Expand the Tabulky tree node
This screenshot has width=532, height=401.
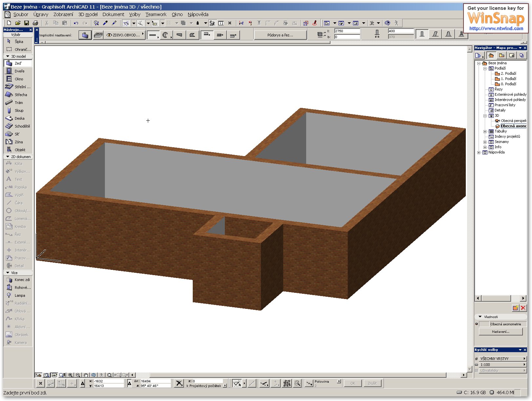(485, 131)
